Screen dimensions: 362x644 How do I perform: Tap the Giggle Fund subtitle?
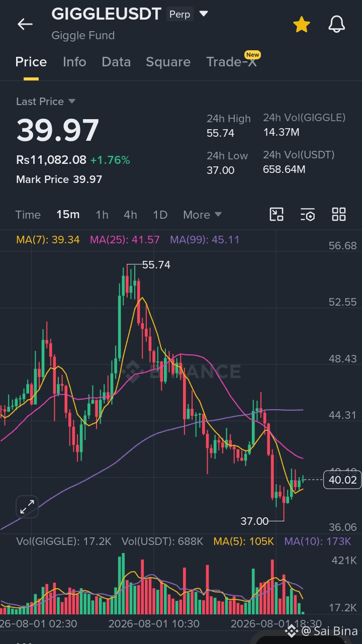coord(83,36)
